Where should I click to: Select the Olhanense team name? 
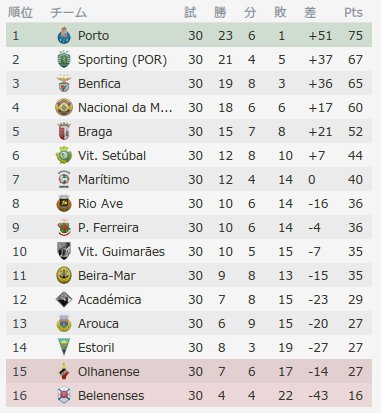click(x=109, y=372)
